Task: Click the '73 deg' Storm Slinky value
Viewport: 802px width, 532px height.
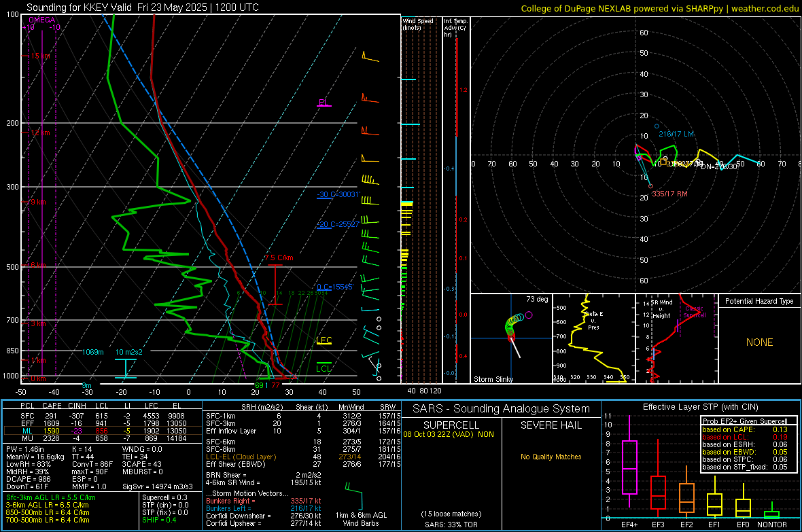Action: pos(537,299)
